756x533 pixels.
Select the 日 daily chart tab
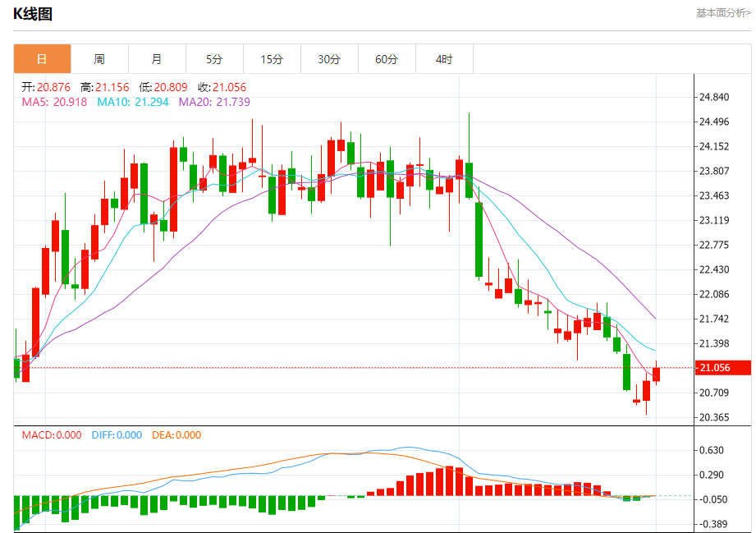[x=42, y=59]
